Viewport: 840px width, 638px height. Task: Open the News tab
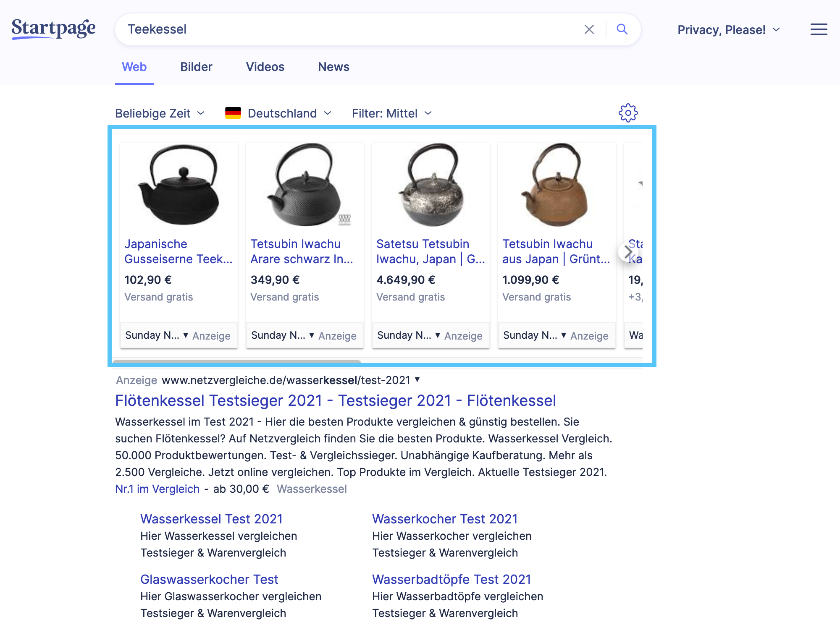333,67
